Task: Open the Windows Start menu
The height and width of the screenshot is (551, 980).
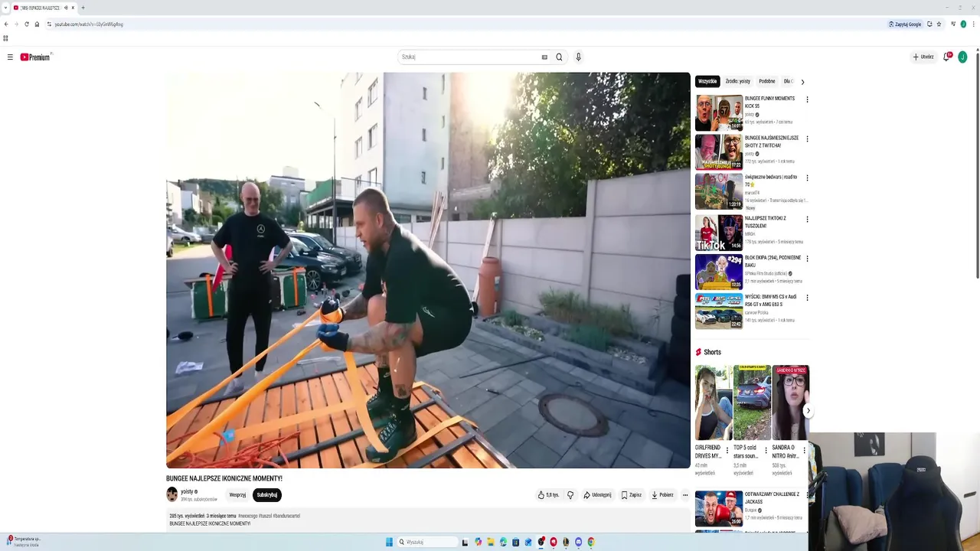Action: point(389,542)
